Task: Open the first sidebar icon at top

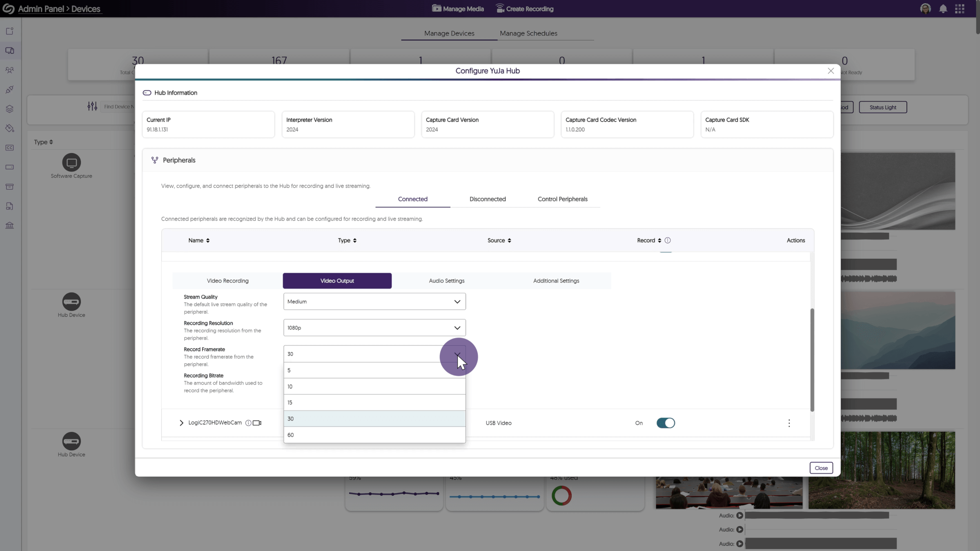Action: coord(10,31)
